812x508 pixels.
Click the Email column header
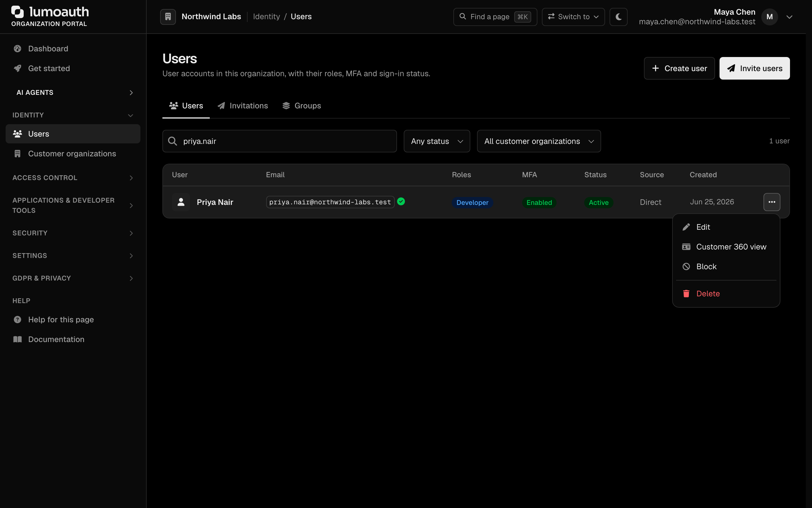point(275,175)
